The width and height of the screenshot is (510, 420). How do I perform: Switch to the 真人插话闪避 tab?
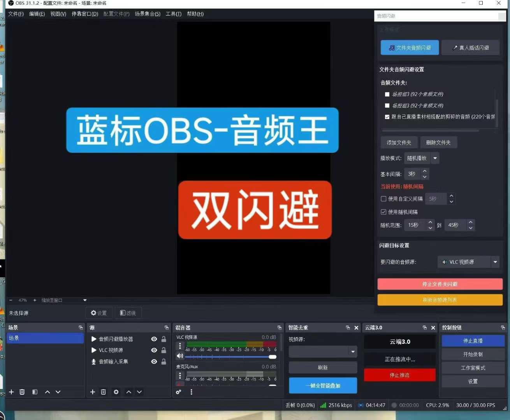click(x=470, y=48)
